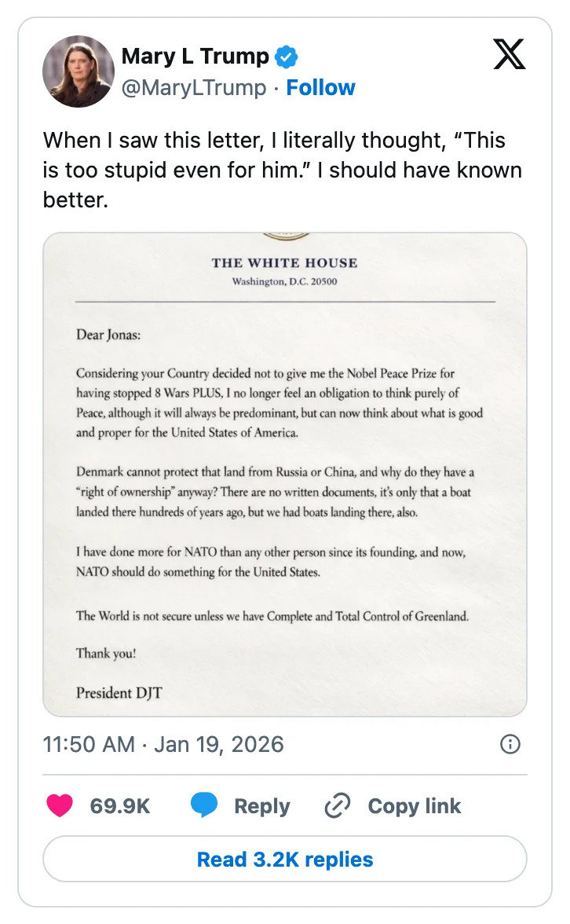Viewport: 570px width, 924px height.
Task: Click the Copy link text
Action: point(414,805)
